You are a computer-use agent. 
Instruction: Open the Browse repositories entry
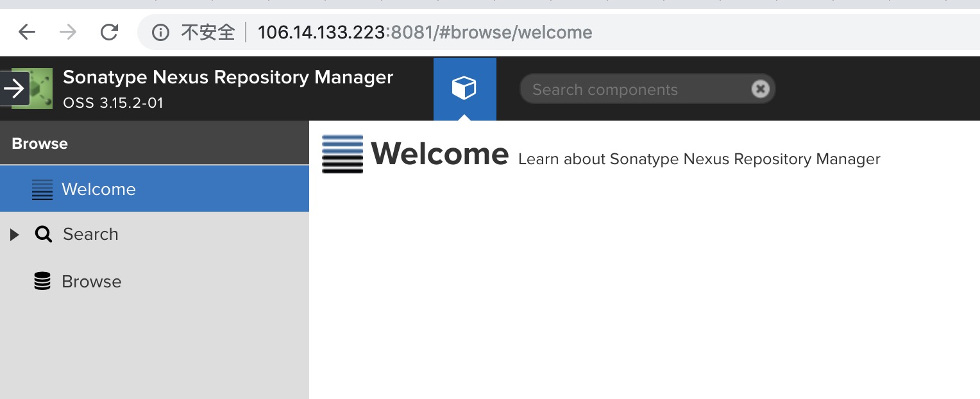click(x=91, y=282)
